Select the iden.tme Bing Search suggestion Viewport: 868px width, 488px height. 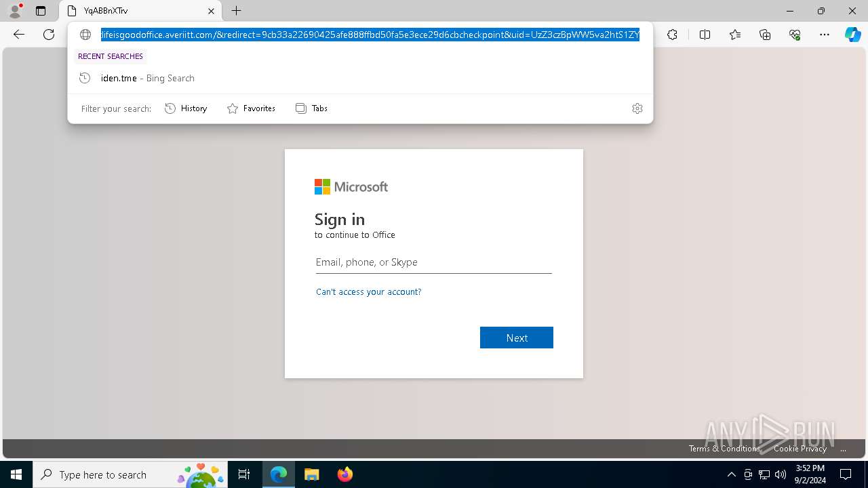click(x=360, y=78)
